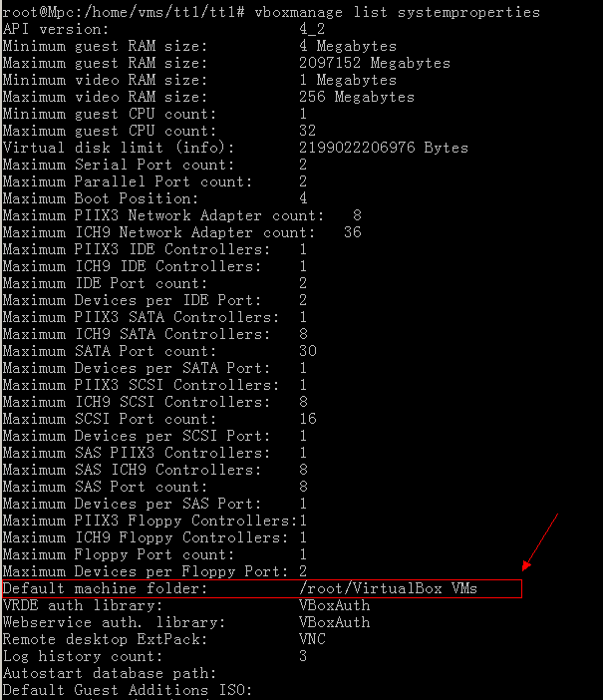
Task: Click the Maximum guest CPU count value 32
Action: [307, 131]
